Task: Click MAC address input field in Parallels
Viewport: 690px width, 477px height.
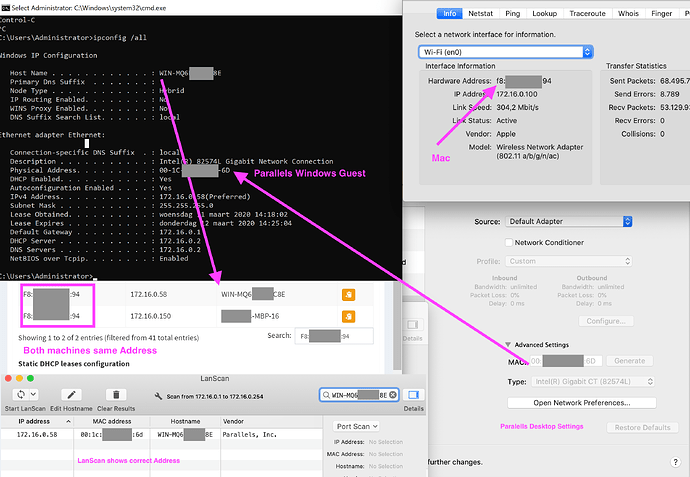Action: pos(565,361)
